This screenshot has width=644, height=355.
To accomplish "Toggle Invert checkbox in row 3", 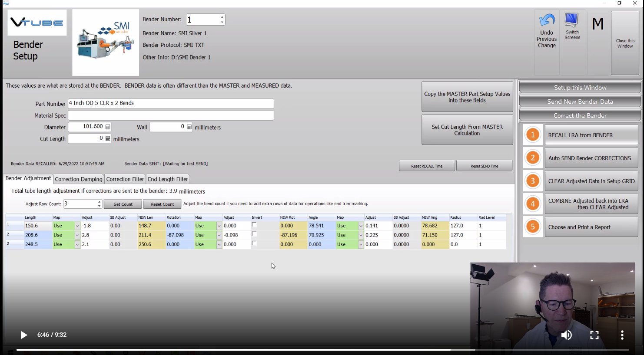I will tap(254, 244).
